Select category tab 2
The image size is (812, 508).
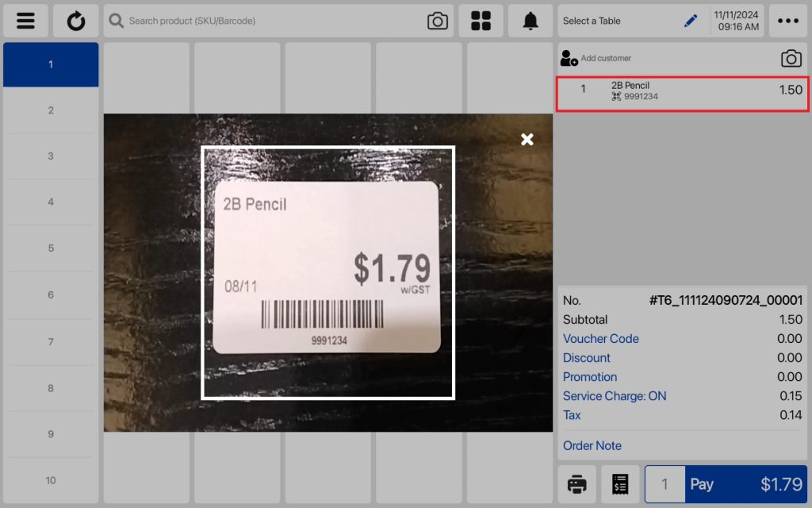[x=51, y=110]
